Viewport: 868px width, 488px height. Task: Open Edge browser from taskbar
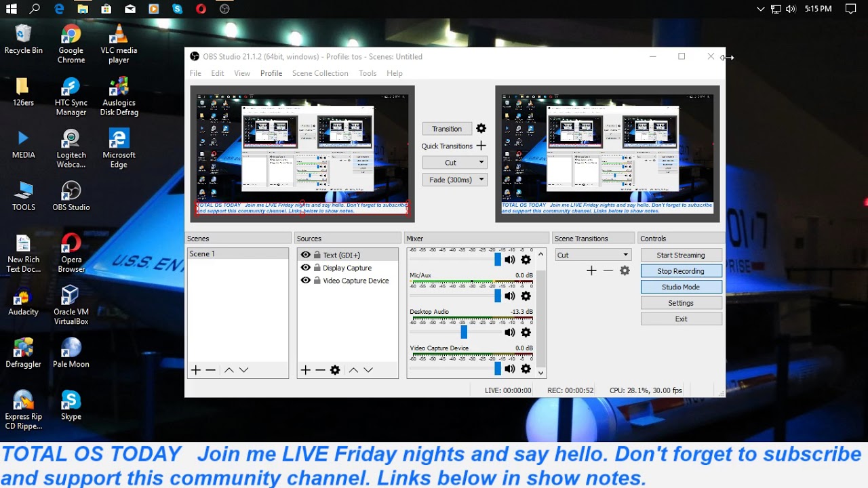tap(59, 9)
